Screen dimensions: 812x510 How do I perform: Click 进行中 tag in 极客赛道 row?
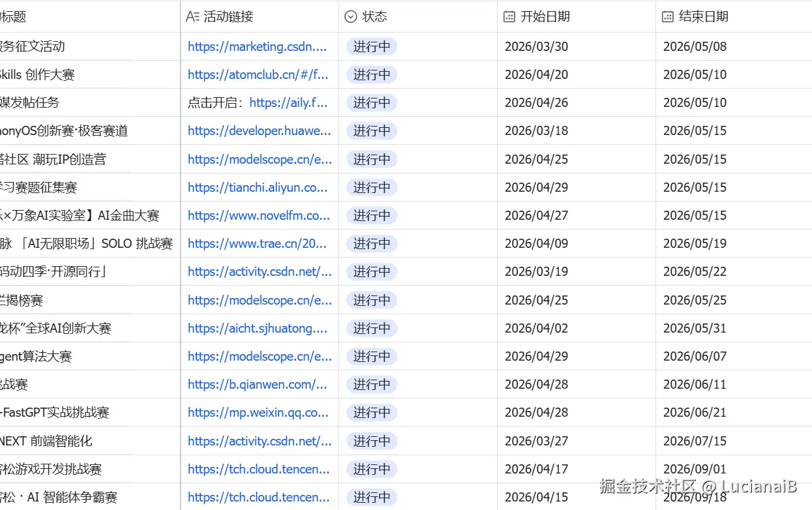pyautogui.click(x=372, y=130)
